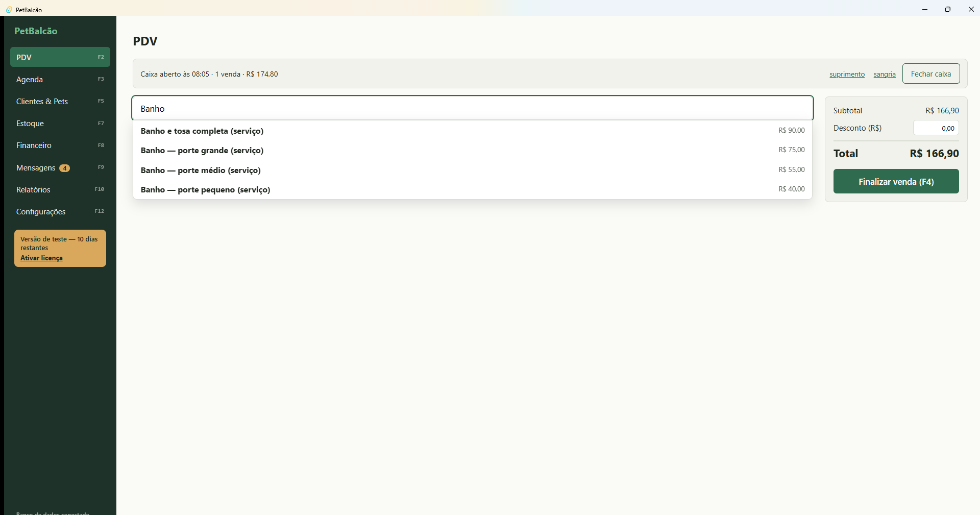Go to Clientes & Pets
The image size is (980, 515).
click(60, 101)
